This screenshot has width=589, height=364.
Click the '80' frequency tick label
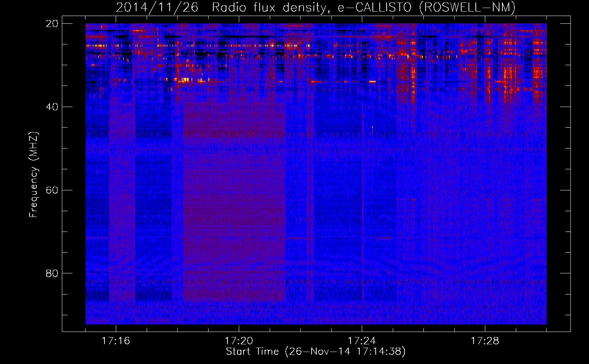tap(52, 273)
